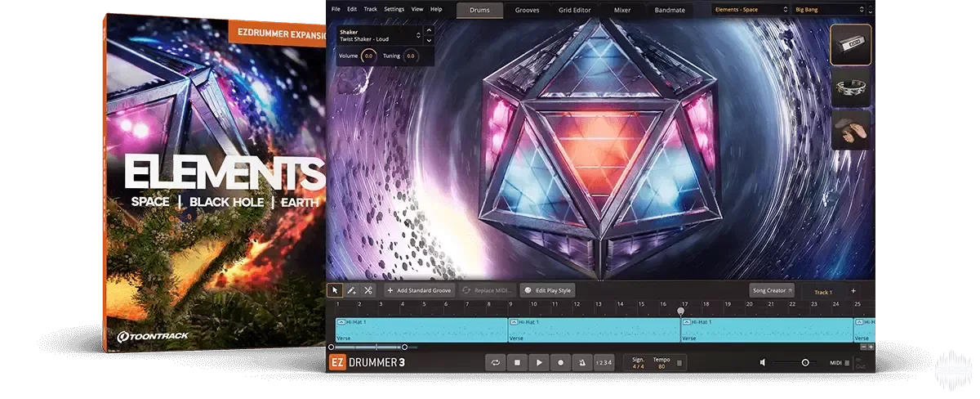
Task: Select the Verse clip starting at bar 1
Action: point(421,330)
